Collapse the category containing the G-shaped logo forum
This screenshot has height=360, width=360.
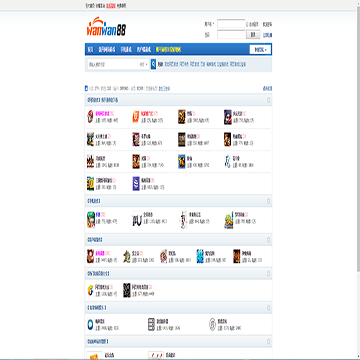pos(268,273)
